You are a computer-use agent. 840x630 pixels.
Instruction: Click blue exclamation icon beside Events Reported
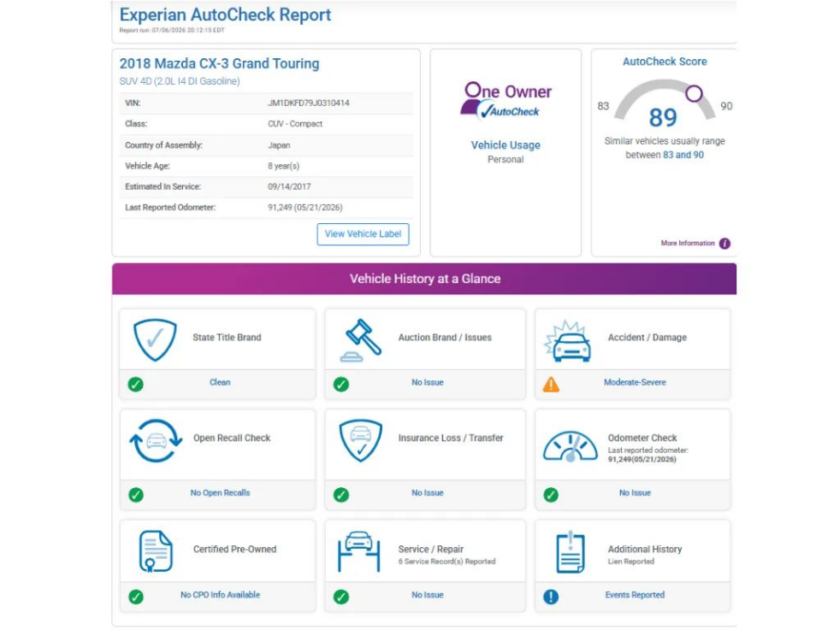pos(551,597)
